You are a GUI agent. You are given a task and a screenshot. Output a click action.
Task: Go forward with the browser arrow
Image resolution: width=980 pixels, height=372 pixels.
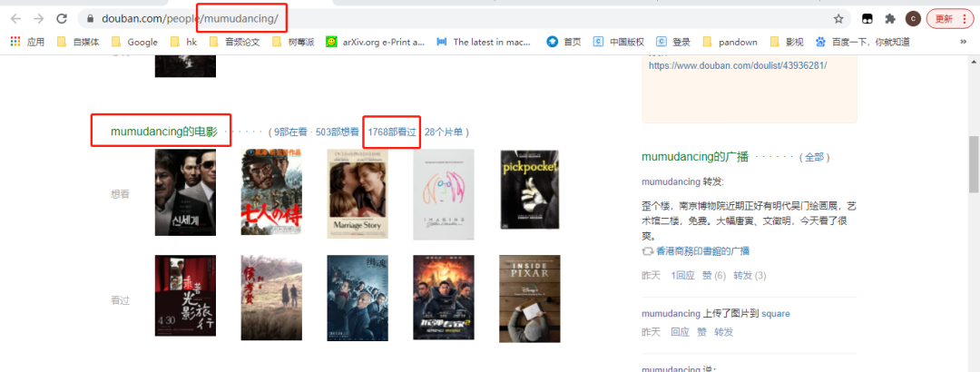pyautogui.click(x=38, y=19)
